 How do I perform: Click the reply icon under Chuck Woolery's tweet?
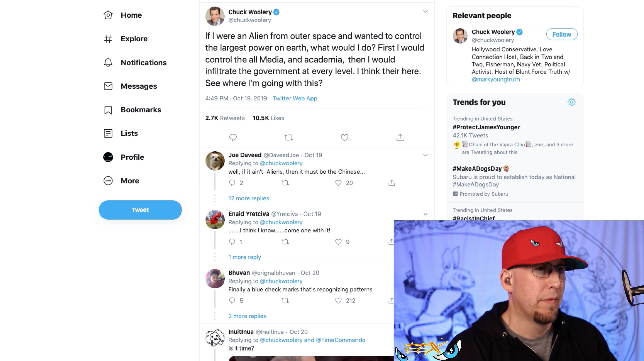click(x=233, y=137)
